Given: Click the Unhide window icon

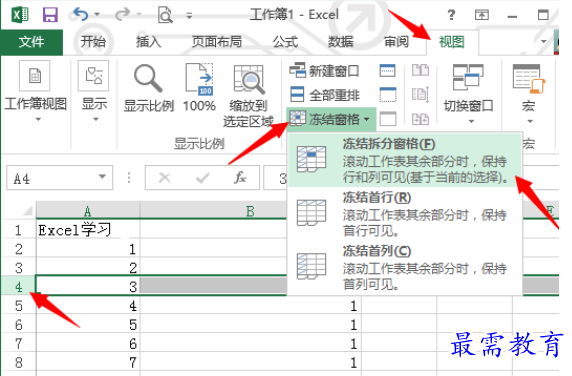Looking at the screenshot, I should [387, 119].
